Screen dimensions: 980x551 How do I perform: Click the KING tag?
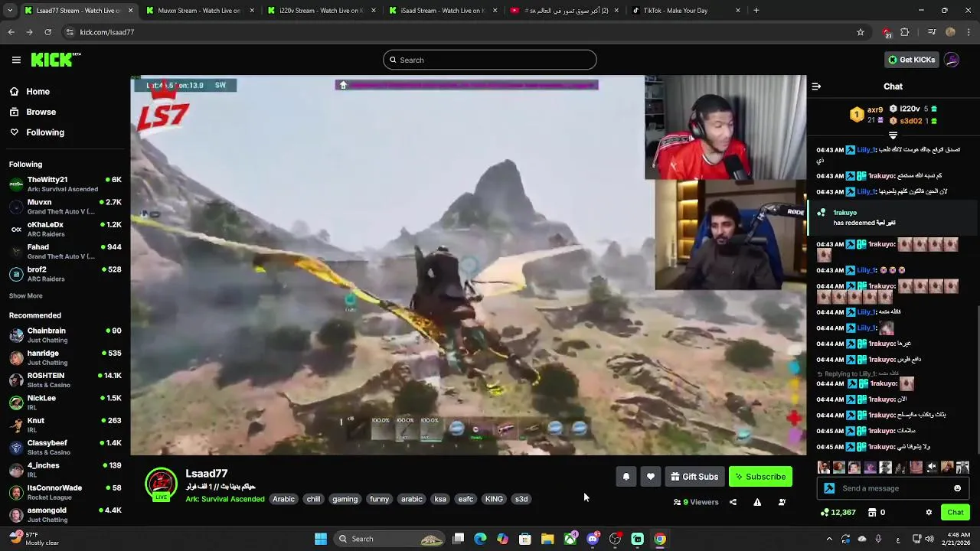click(494, 499)
